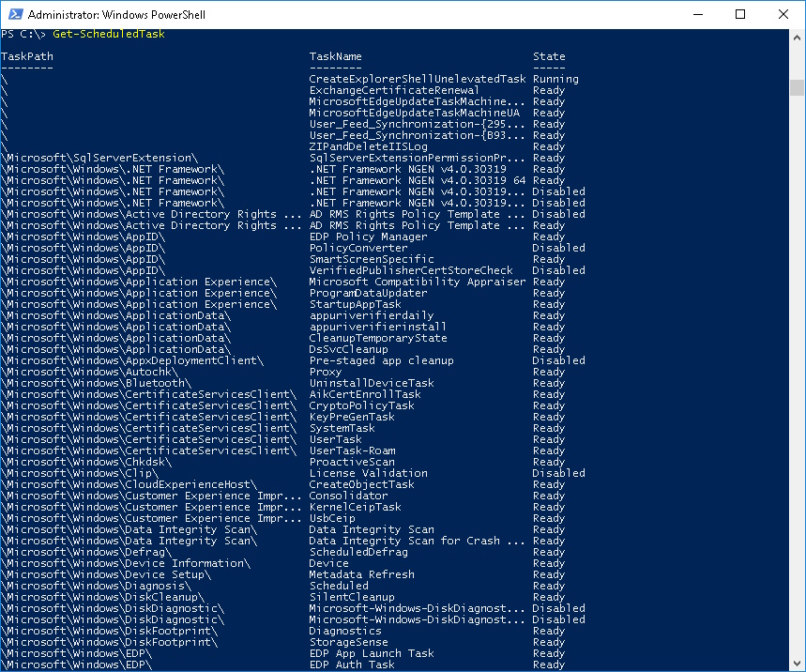806x672 pixels.
Task: Click the ZIPandDeleteIISLog task name
Action: (x=368, y=147)
